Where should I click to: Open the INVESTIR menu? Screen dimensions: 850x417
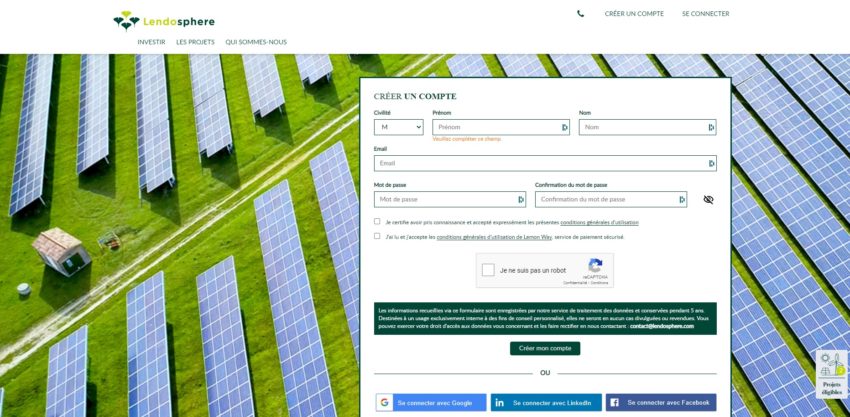(151, 42)
